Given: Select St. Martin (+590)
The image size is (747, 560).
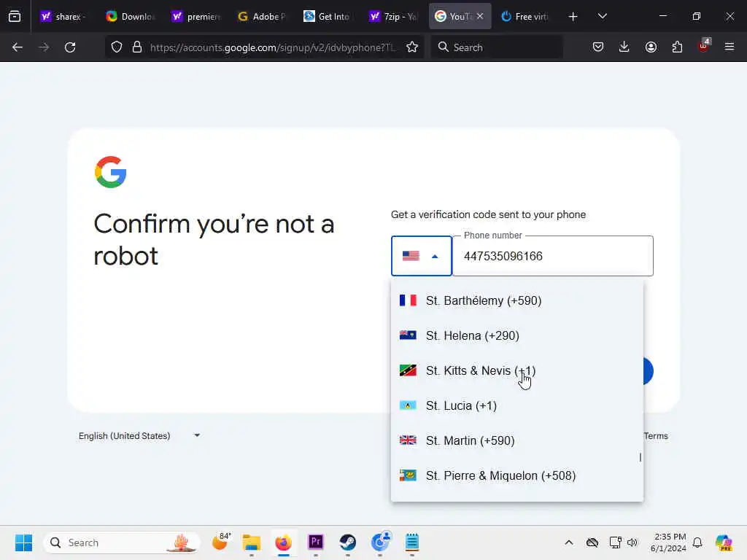Looking at the screenshot, I should (517, 440).
